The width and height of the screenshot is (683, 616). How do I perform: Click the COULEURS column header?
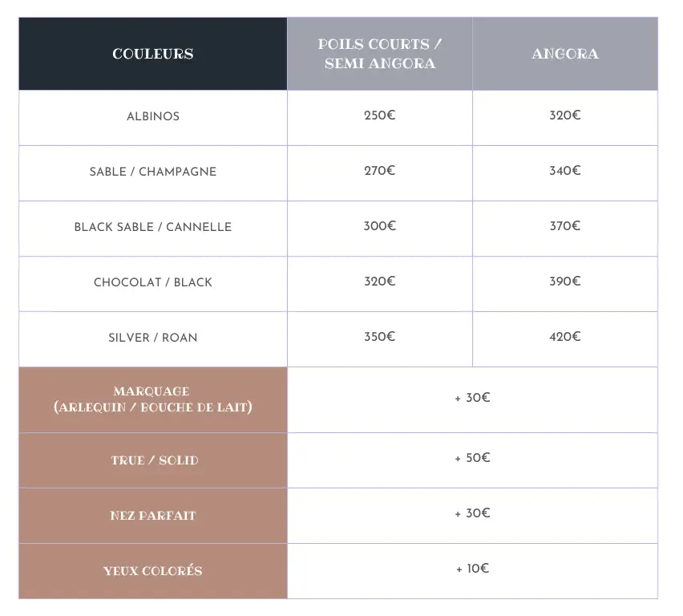pos(152,54)
